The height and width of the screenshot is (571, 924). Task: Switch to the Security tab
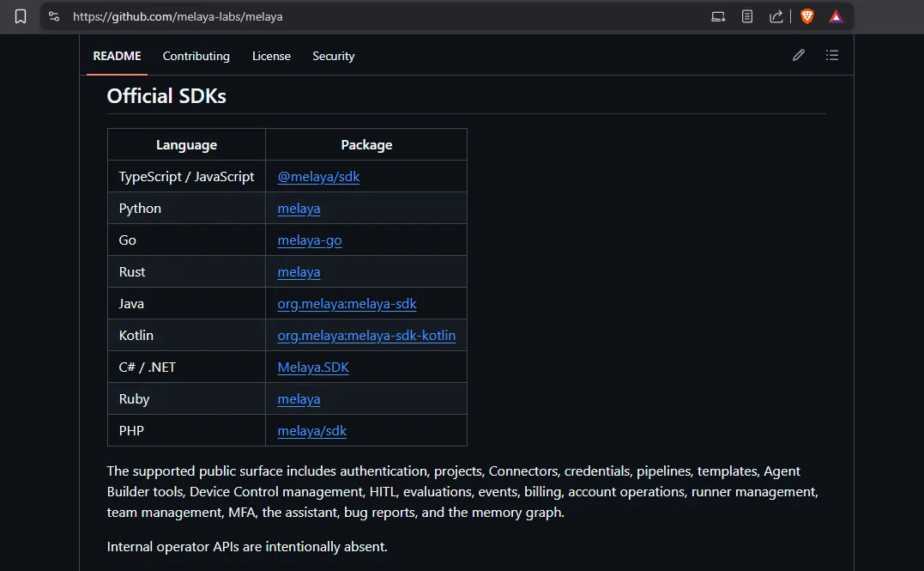pyautogui.click(x=334, y=56)
